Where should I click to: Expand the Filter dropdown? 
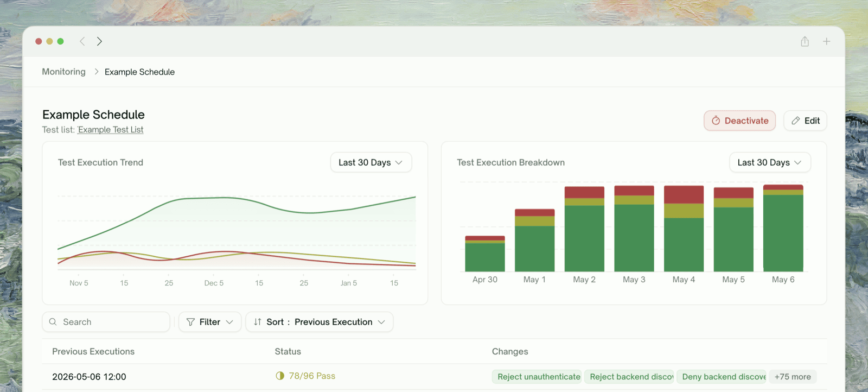pyautogui.click(x=210, y=322)
